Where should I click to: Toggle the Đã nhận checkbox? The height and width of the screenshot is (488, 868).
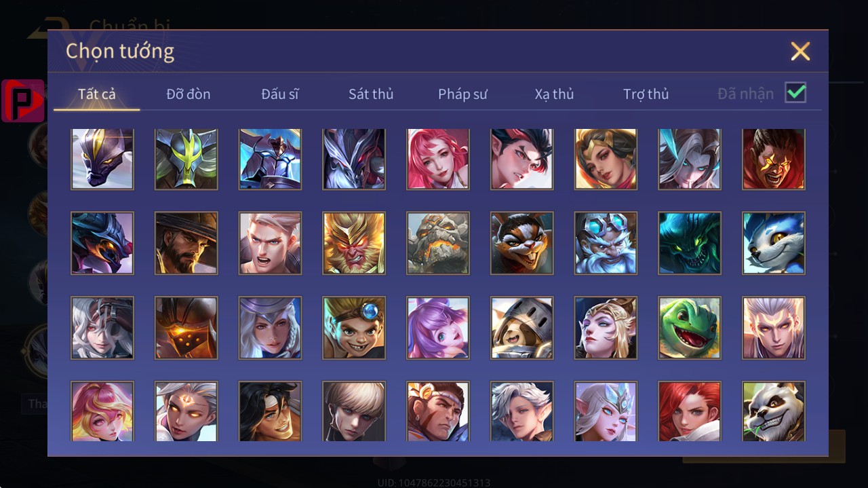[x=795, y=93]
